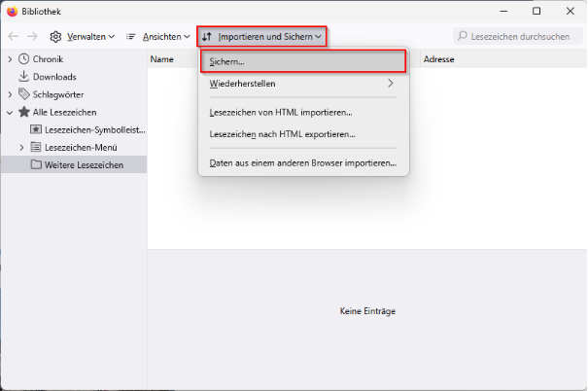Viewport: 588px width, 391px height.
Task: Expand the Chronik tree node
Action: (10, 59)
